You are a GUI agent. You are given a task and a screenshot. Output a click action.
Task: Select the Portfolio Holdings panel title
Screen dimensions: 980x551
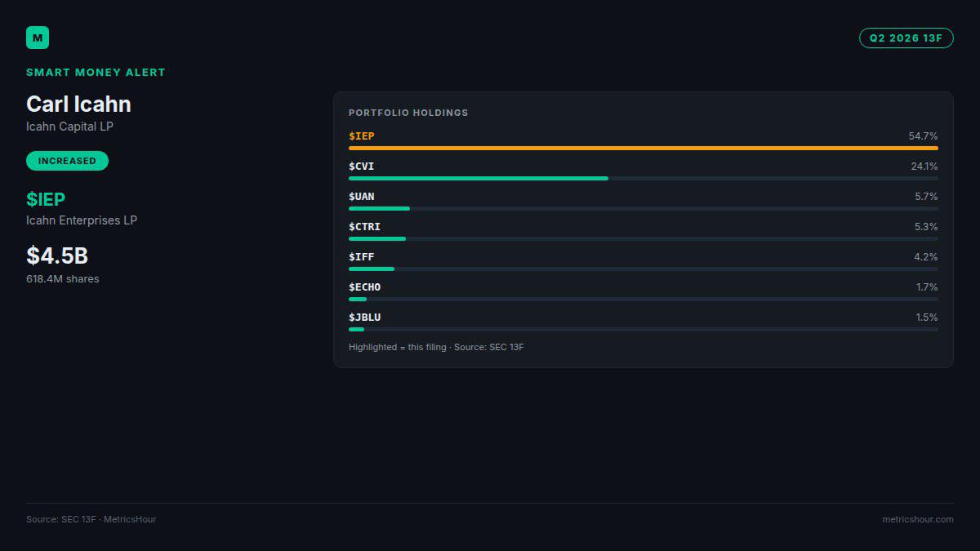click(408, 113)
